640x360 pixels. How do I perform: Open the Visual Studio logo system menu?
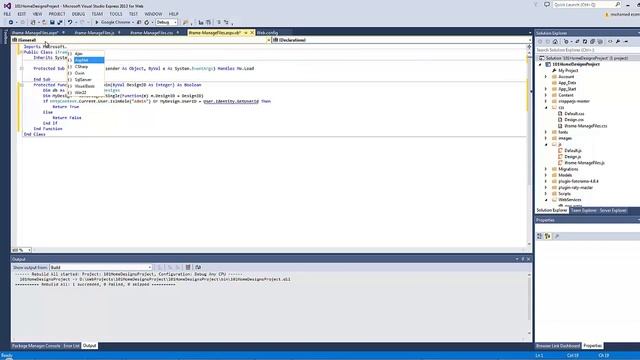click(x=7, y=6)
